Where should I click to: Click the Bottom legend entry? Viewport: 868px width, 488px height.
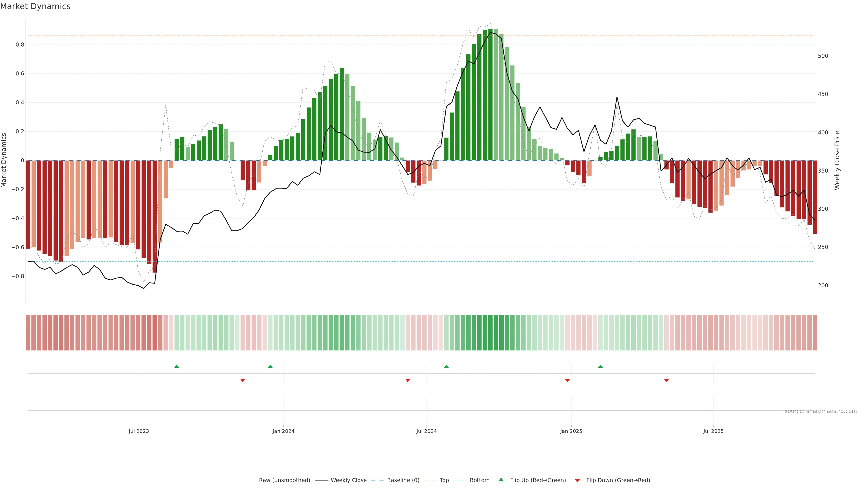click(x=479, y=480)
